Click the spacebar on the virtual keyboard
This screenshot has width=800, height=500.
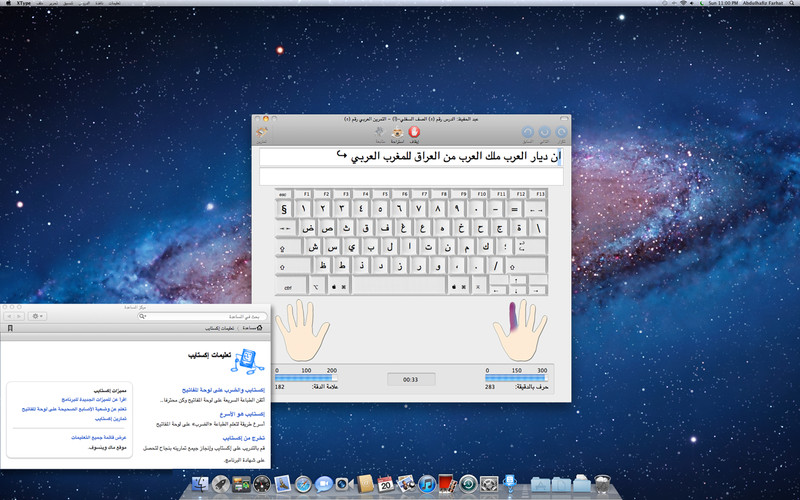(x=399, y=286)
